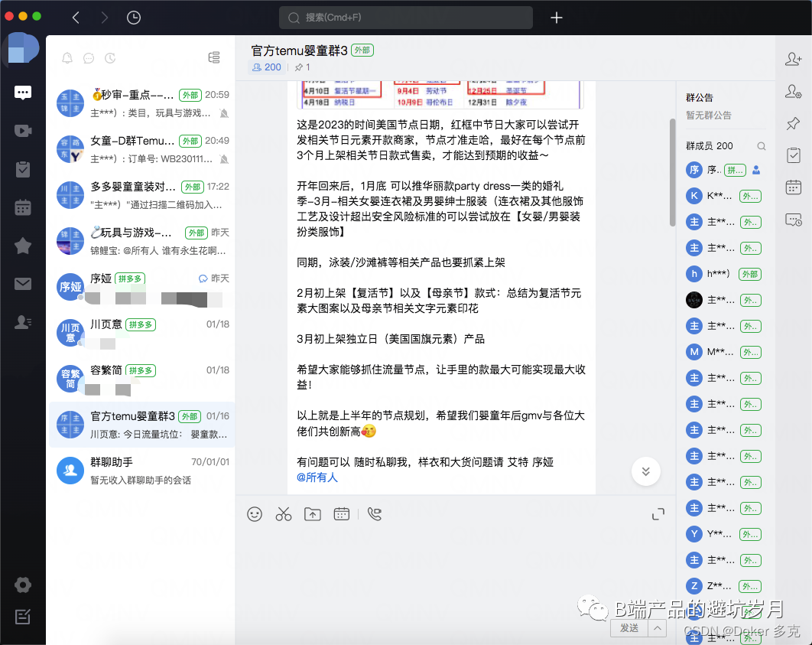The width and height of the screenshot is (812, 645).
Task: Click the pin icon in right toolbar
Action: click(x=793, y=124)
